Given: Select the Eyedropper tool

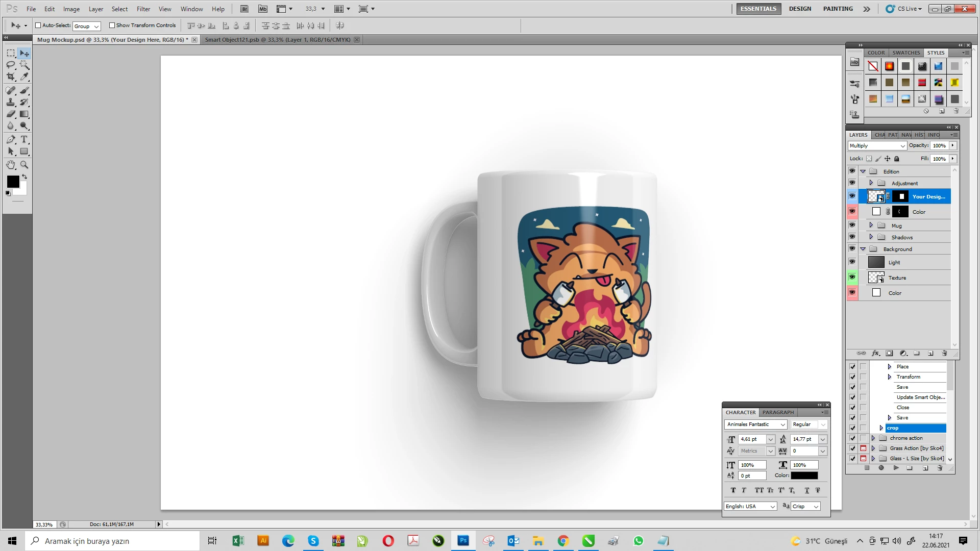Looking at the screenshot, I should tap(24, 77).
